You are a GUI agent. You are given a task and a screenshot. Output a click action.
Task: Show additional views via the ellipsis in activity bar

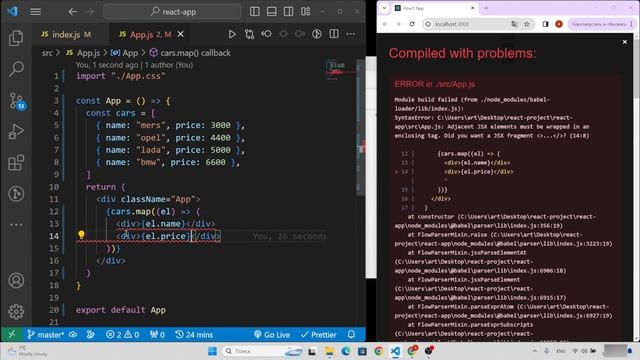[x=16, y=224]
